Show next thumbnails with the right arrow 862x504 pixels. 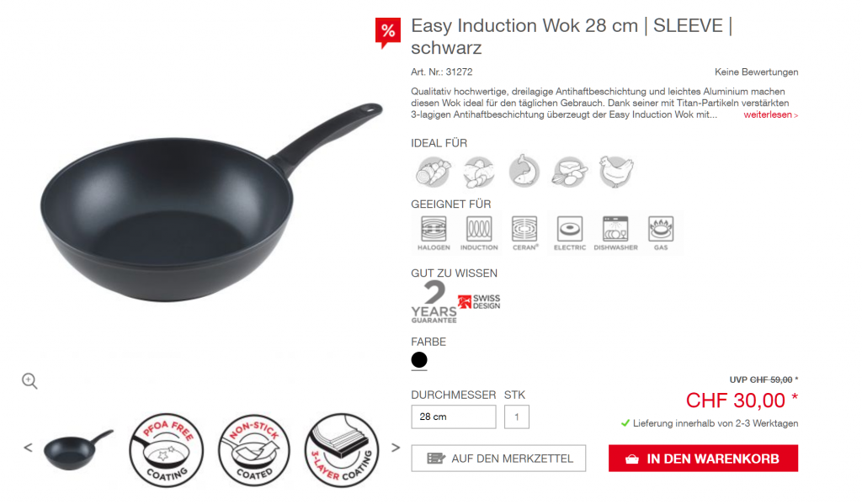pos(396,448)
